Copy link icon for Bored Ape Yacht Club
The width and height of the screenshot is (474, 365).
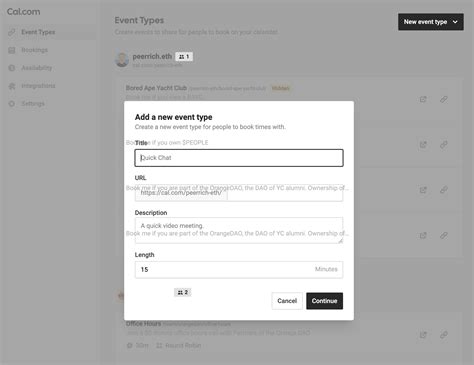(443, 99)
